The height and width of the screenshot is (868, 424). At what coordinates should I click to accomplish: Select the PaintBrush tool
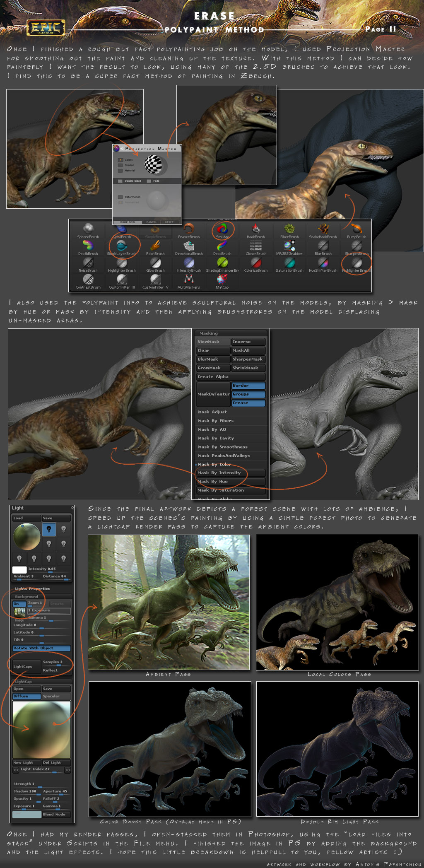155,248
